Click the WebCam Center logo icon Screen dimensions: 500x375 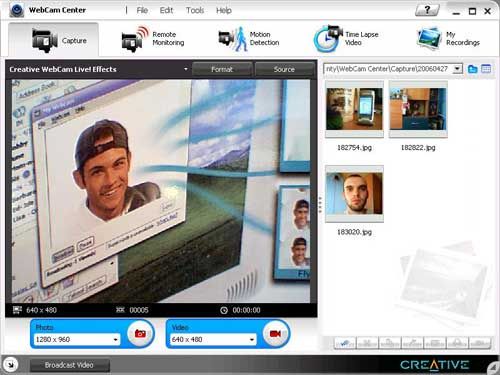click(x=16, y=10)
